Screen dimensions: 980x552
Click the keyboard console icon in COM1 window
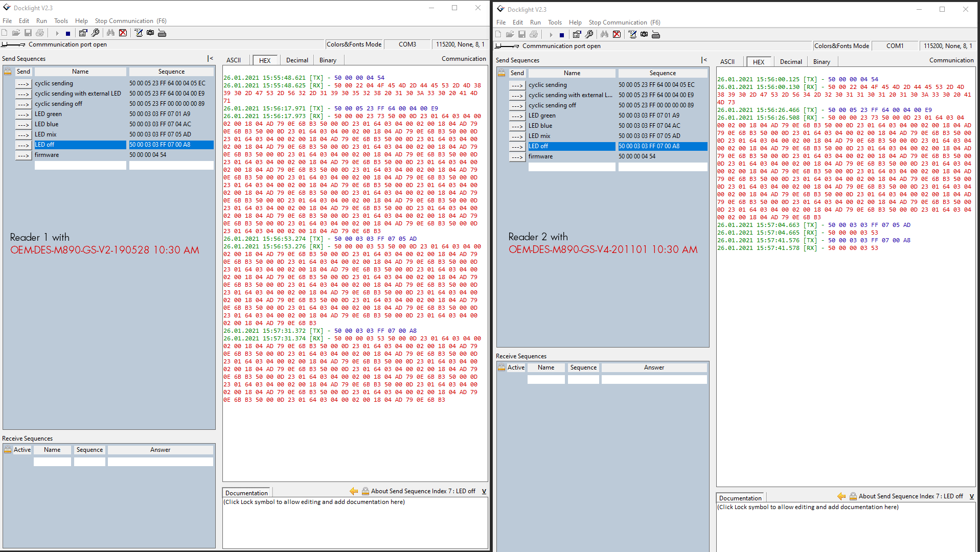[x=656, y=35]
